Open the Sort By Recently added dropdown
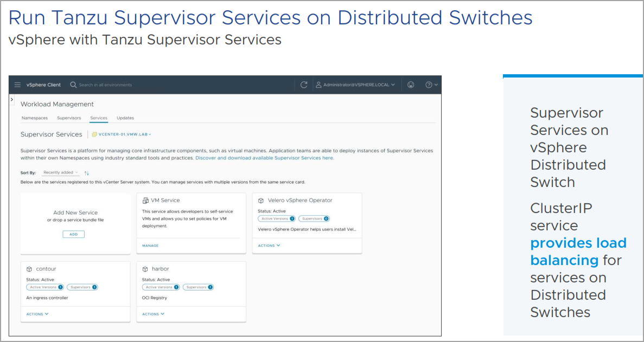644x342 pixels. click(61, 173)
